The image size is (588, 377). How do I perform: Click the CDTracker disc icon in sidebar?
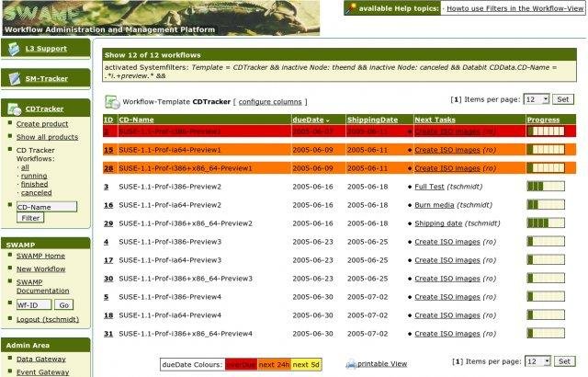tap(15, 109)
